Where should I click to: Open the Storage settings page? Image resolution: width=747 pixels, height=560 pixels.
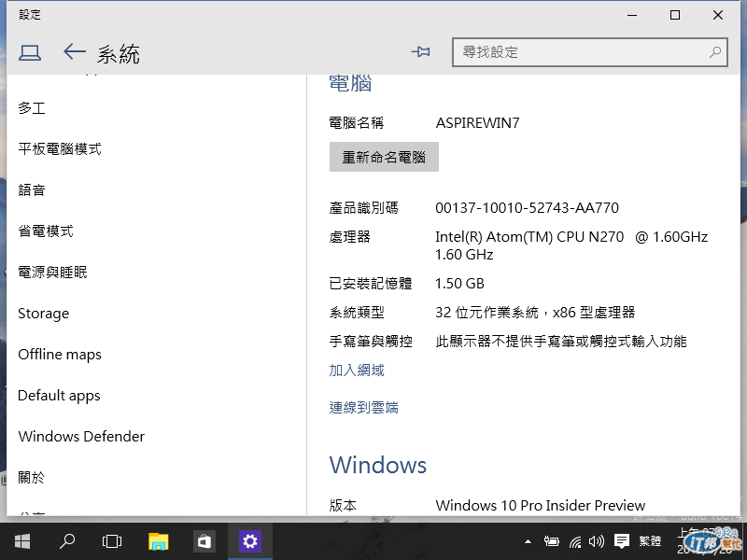coord(43,314)
